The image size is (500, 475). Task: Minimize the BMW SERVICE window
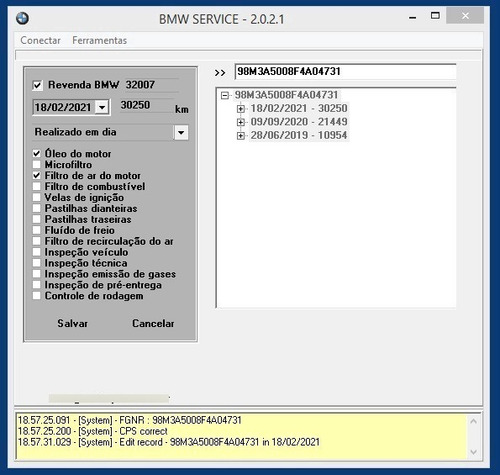point(413,17)
